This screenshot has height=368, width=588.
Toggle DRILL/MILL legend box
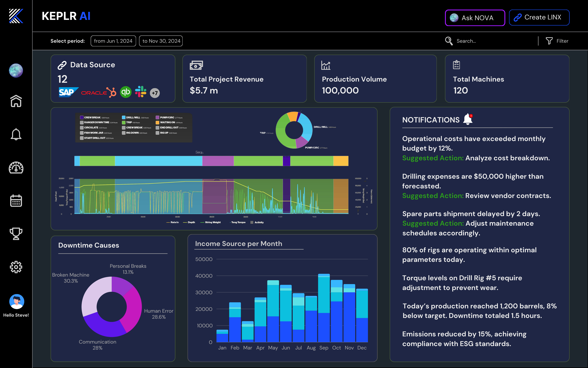(x=124, y=118)
